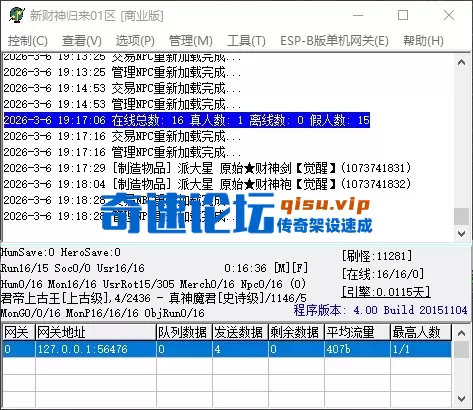Click the 发送数据 cell showing 4
The height and width of the screenshot is (410, 473).
tap(241, 349)
